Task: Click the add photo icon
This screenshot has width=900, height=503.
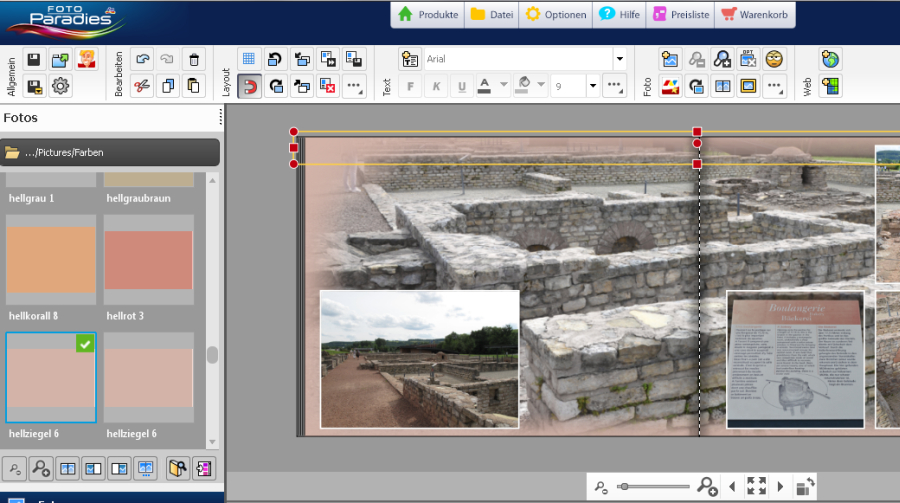Action: coord(670,60)
